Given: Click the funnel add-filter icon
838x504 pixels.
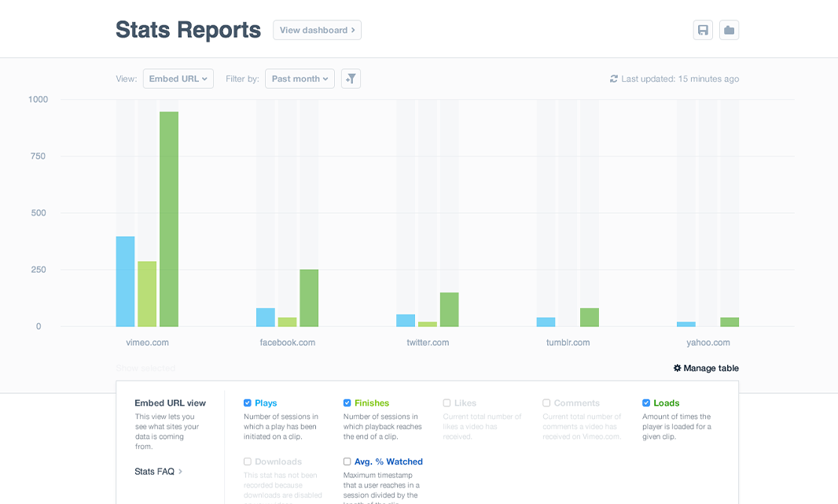Looking at the screenshot, I should tap(351, 79).
